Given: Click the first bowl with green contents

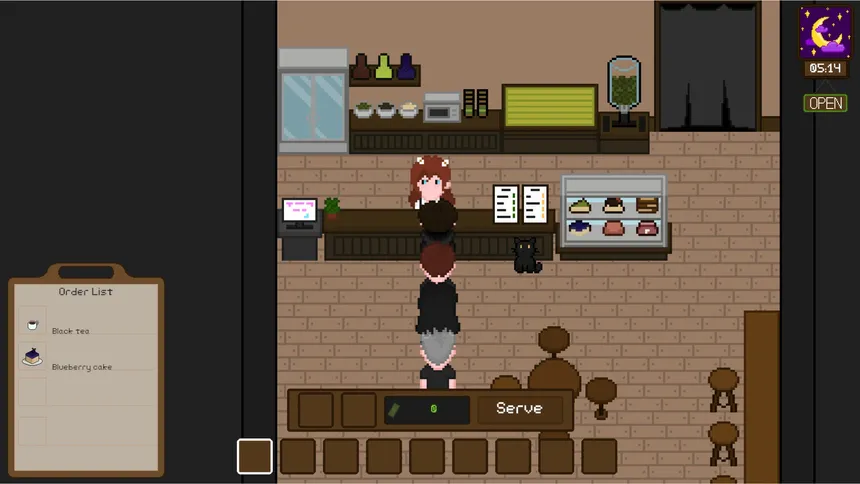Looking at the screenshot, I should (363, 110).
